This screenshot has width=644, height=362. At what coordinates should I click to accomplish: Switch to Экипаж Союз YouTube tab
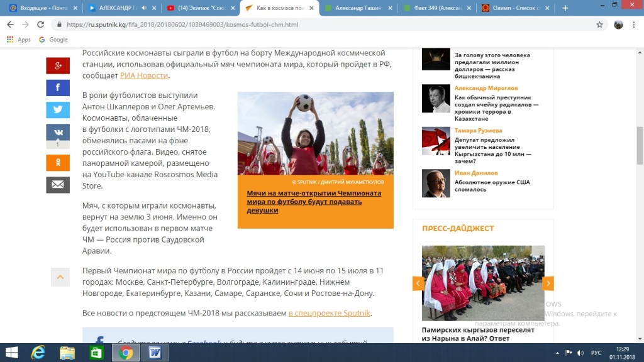coord(201,8)
